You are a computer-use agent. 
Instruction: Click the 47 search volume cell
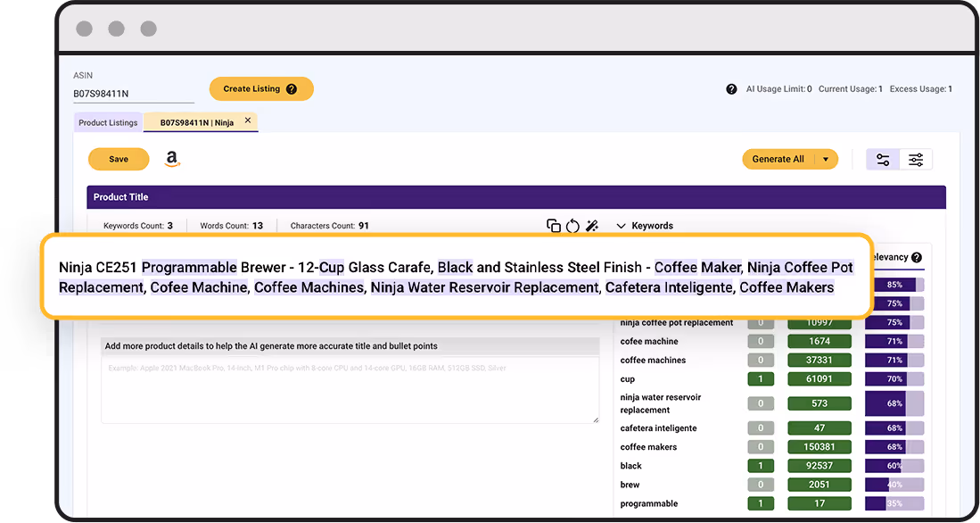click(819, 428)
